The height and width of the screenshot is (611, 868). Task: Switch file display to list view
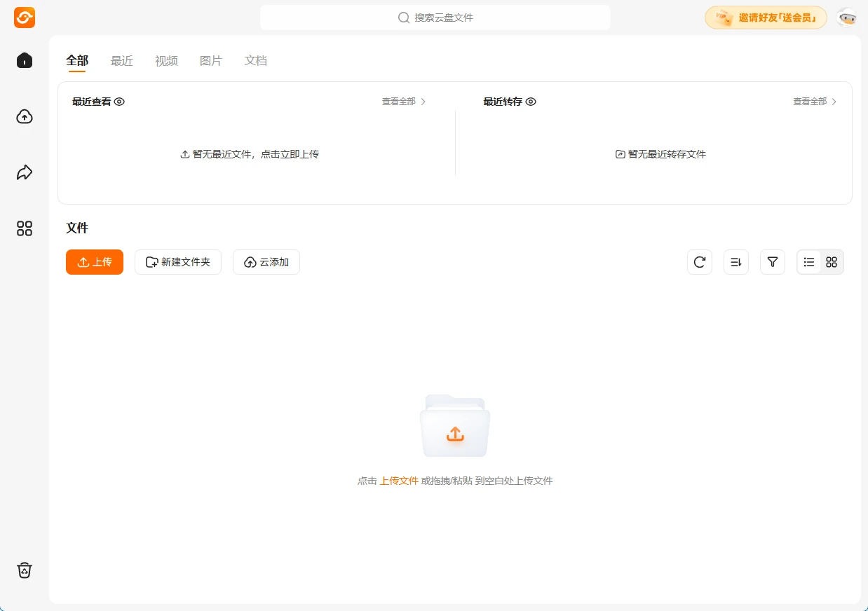pos(808,261)
